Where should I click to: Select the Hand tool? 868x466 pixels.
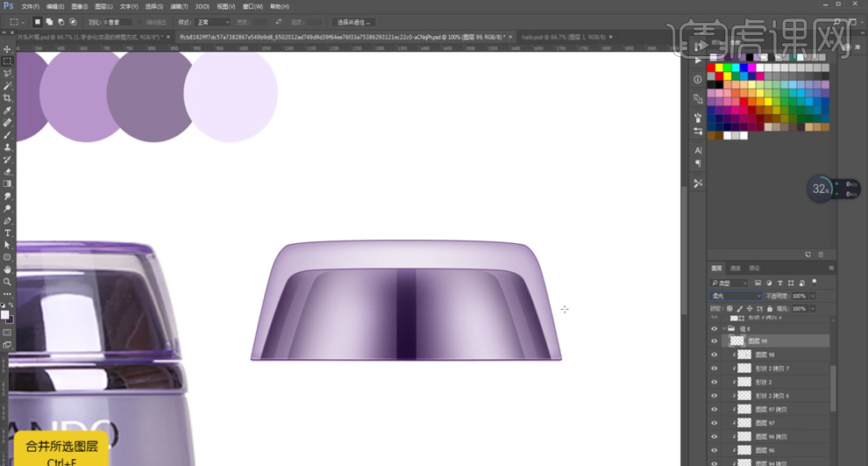click(7, 270)
